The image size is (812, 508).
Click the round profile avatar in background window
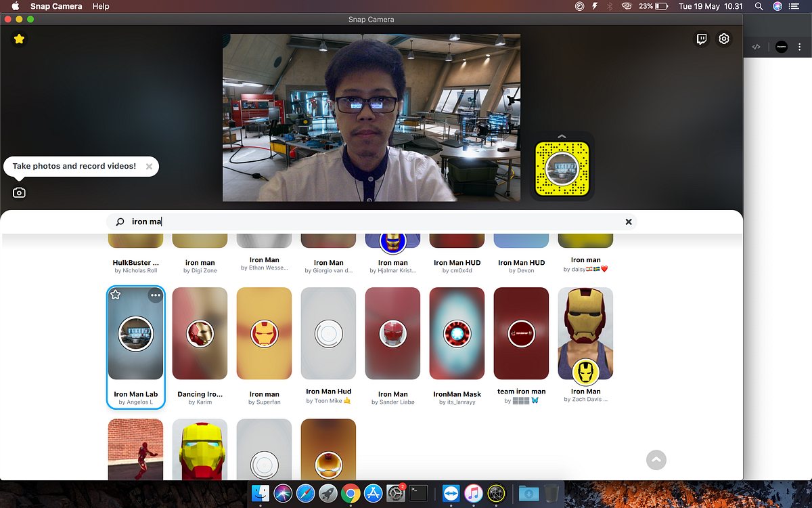pos(781,47)
